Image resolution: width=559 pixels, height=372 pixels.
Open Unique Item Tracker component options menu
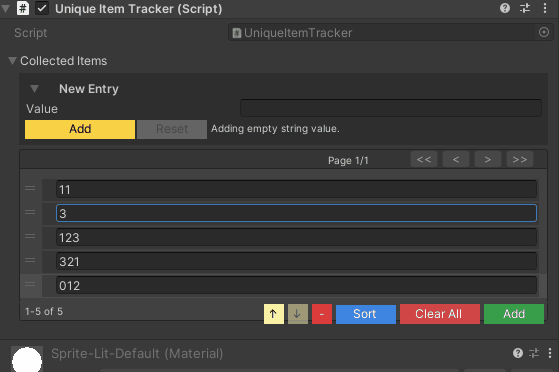click(x=545, y=8)
